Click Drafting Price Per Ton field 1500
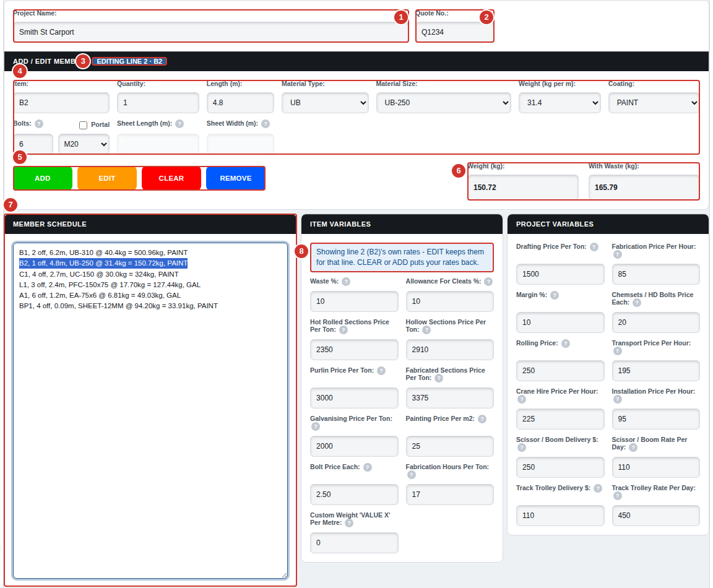The image size is (713, 588). tap(560, 274)
